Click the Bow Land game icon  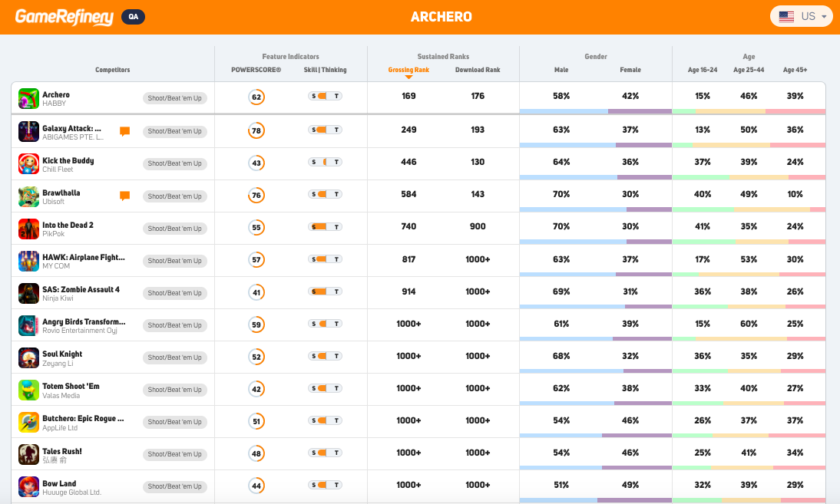pyautogui.click(x=29, y=486)
